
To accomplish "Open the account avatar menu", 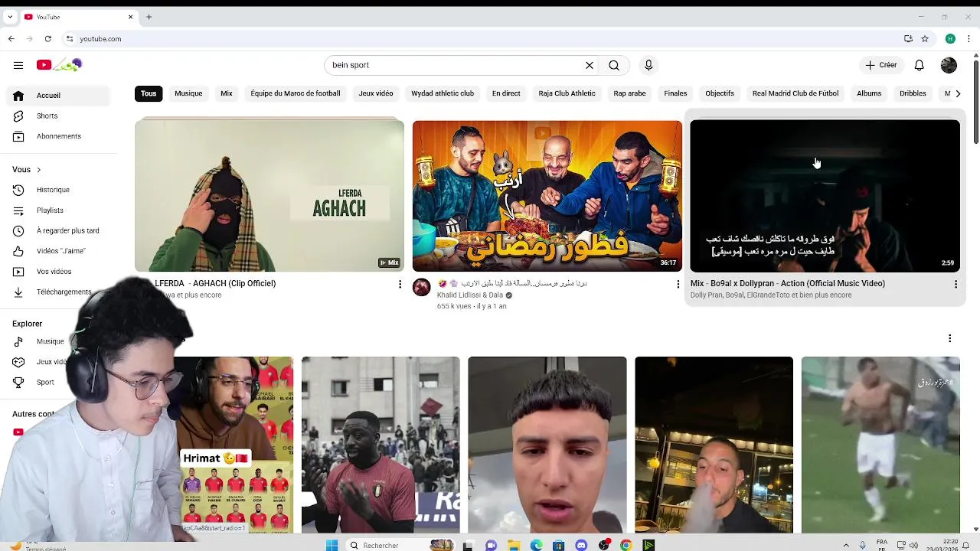I will point(949,65).
